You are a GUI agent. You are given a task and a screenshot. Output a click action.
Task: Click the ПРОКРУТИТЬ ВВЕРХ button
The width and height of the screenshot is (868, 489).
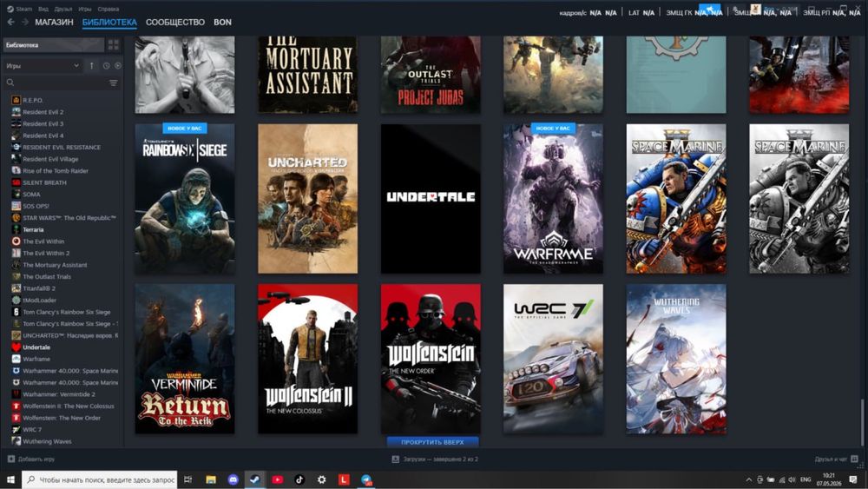[432, 442]
